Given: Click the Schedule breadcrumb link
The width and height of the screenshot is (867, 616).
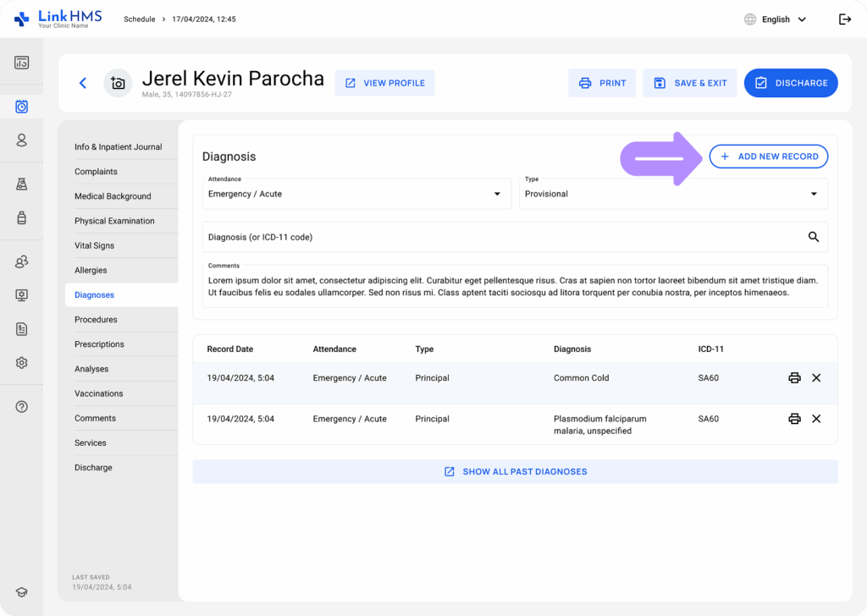Looking at the screenshot, I should click(140, 19).
